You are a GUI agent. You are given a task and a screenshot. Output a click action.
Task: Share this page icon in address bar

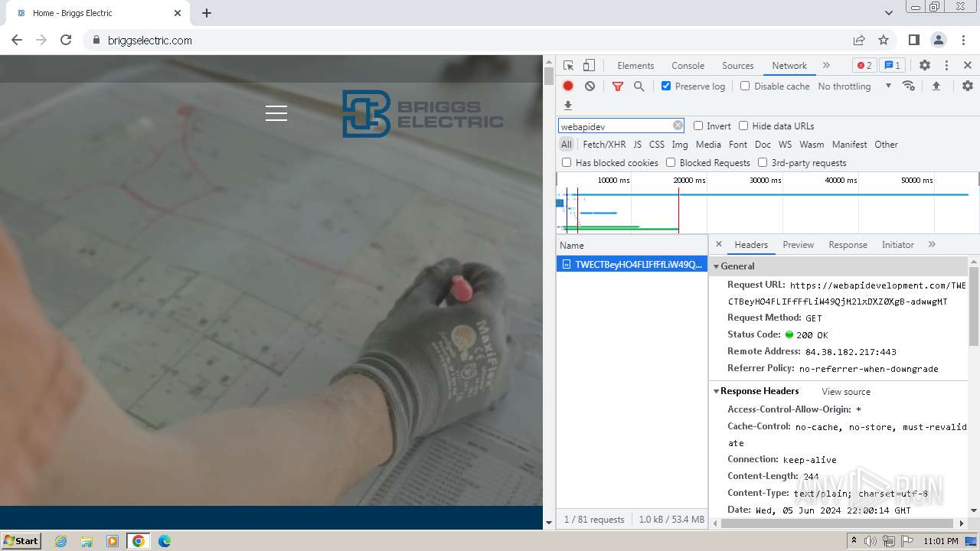point(859,40)
